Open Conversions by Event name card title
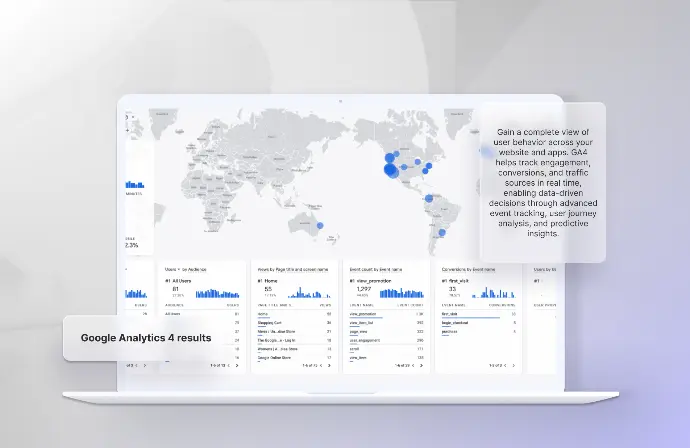 (x=468, y=269)
